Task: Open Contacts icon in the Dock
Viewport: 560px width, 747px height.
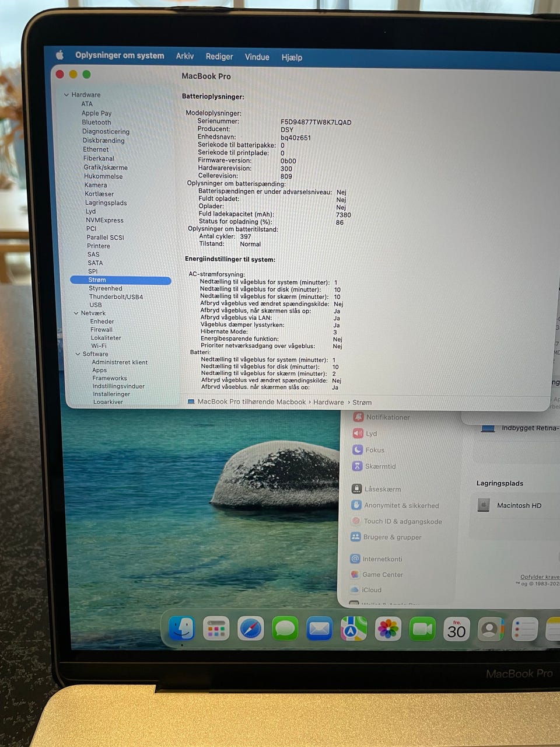Action: coord(491,629)
